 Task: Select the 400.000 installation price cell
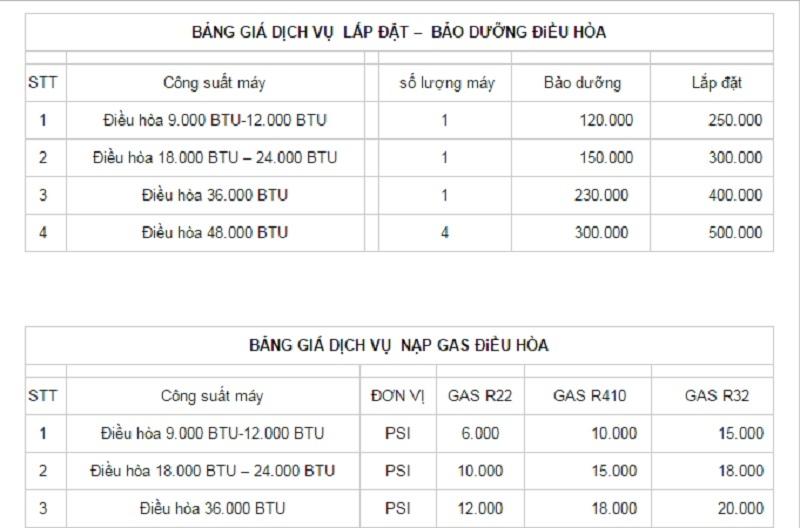pos(734,195)
